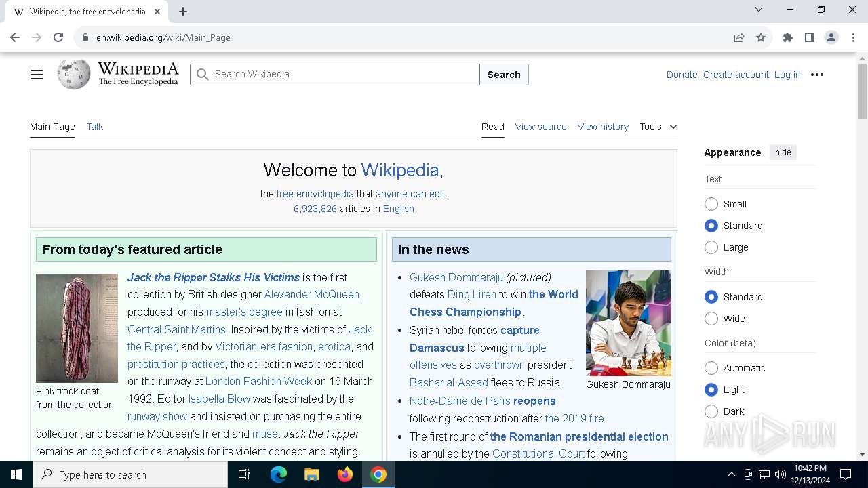Open the View source tab
Screen dimensions: 868x488
coord(540,127)
